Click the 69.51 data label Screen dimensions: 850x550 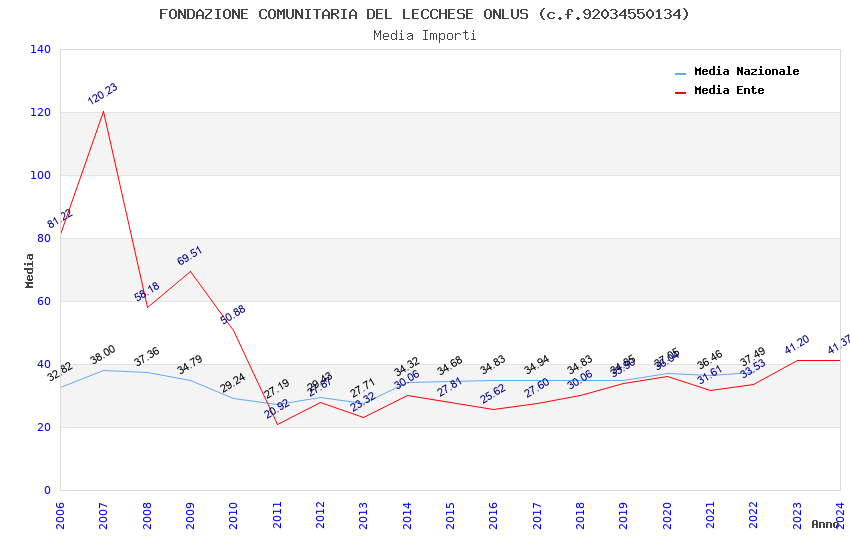point(190,256)
